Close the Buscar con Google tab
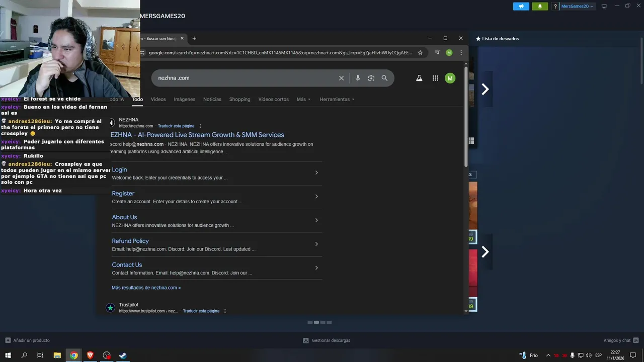 click(182, 38)
